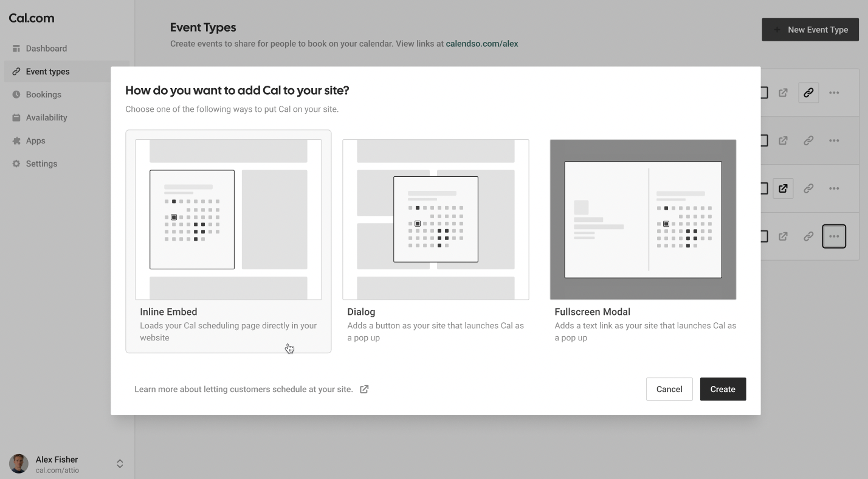Open the highlighted preview icon in third row

click(784, 188)
